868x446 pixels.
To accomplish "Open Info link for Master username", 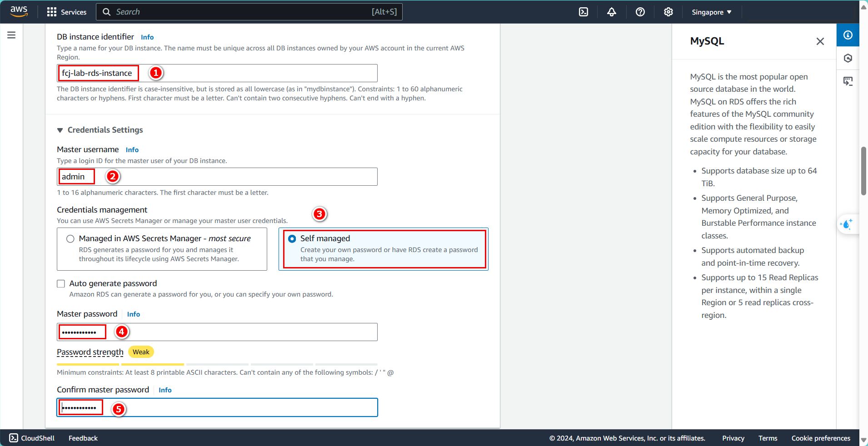I will pyautogui.click(x=132, y=150).
